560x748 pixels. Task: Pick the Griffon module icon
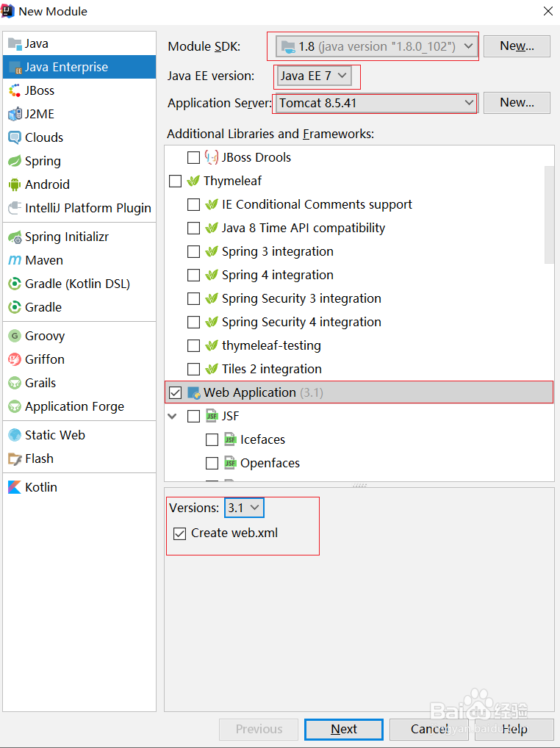[14, 359]
